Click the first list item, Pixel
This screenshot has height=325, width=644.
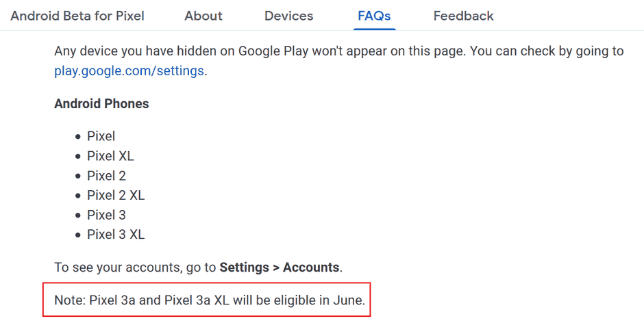coord(101,136)
